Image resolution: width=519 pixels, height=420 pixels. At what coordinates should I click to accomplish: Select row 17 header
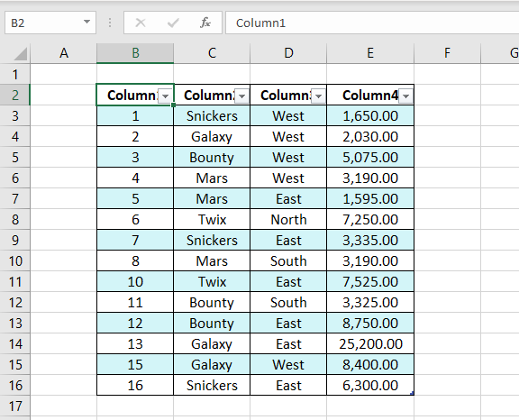[15, 406]
